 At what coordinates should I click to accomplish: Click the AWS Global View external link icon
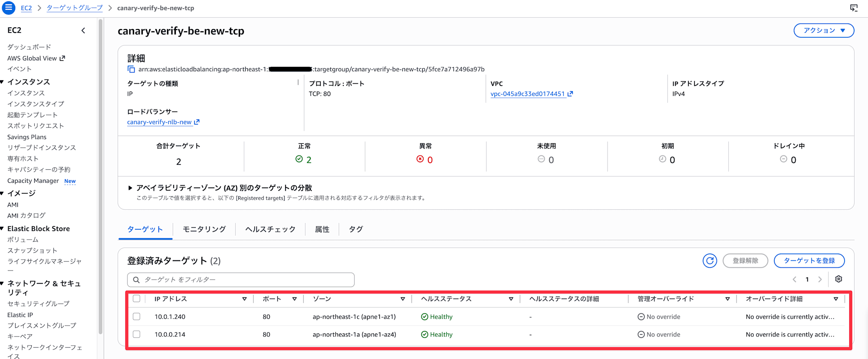[x=62, y=58]
